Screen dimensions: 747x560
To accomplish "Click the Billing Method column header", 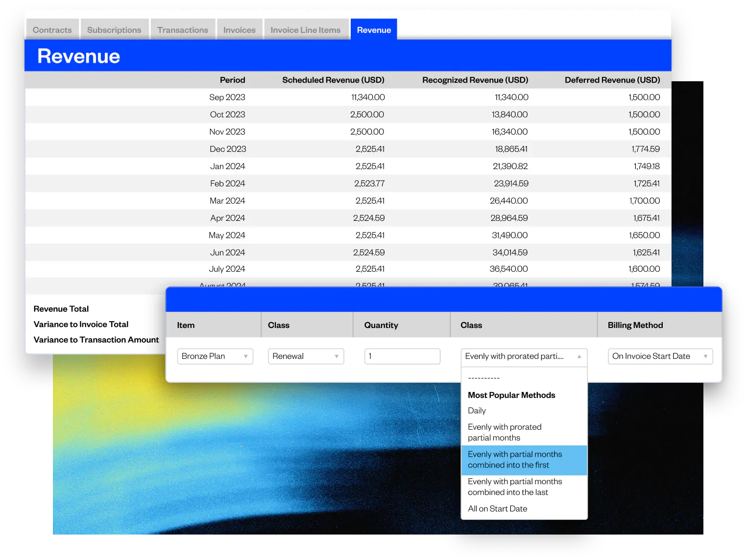I will 635,326.
